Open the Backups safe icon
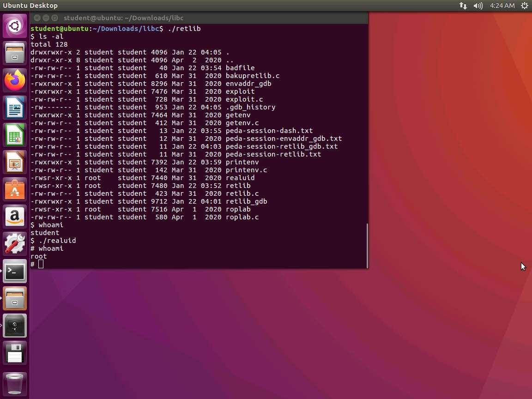 [x=15, y=326]
